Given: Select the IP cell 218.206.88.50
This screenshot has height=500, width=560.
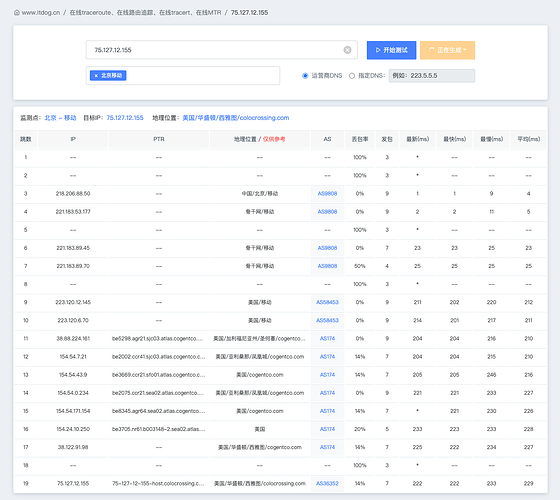Looking at the screenshot, I should [73, 194].
